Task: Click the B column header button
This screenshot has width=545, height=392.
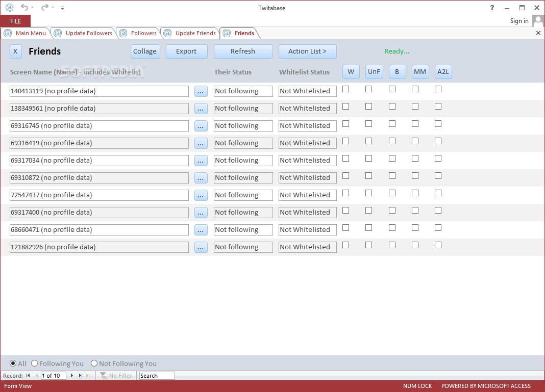Action: pos(397,72)
